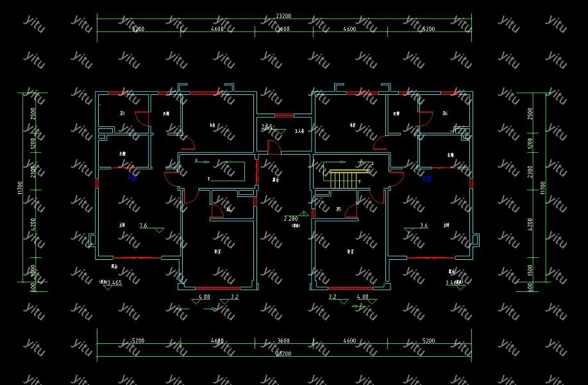Image resolution: width=588 pixels, height=385 pixels.
Task: Click 4200 on the right vertical dimension
Action: pyautogui.click(x=530, y=224)
